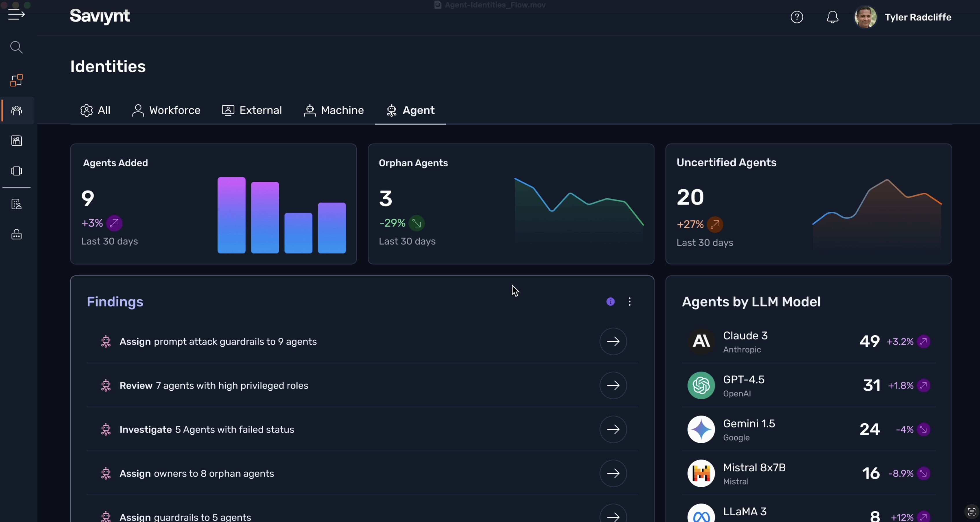
Task: Click the tallest purple bar in Agents Added
Action: (x=231, y=215)
